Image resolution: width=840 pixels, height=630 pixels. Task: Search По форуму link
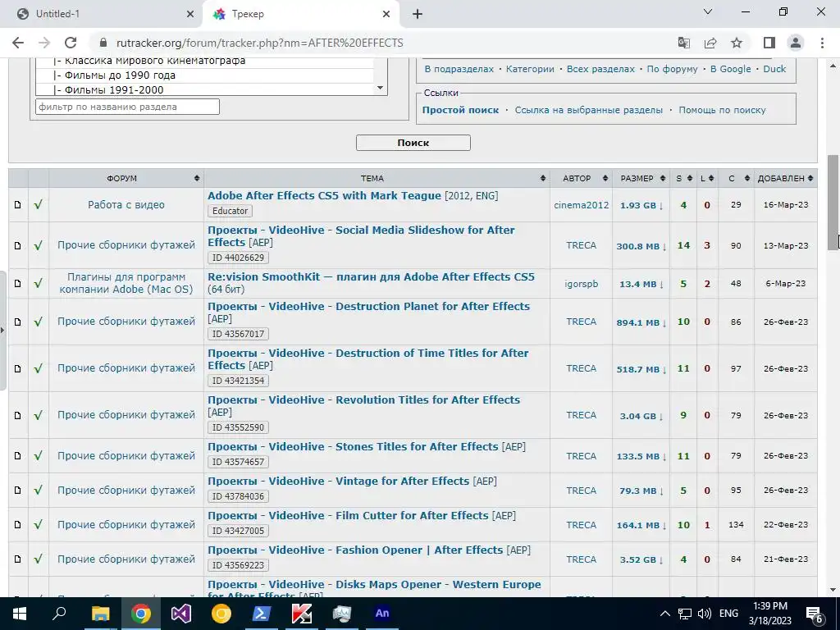[673, 69]
